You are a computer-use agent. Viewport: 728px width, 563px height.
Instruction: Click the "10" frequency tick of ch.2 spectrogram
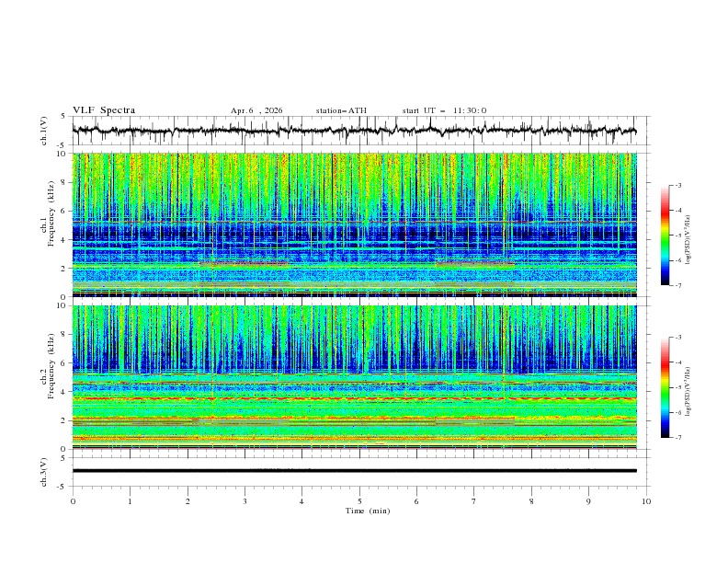click(63, 305)
